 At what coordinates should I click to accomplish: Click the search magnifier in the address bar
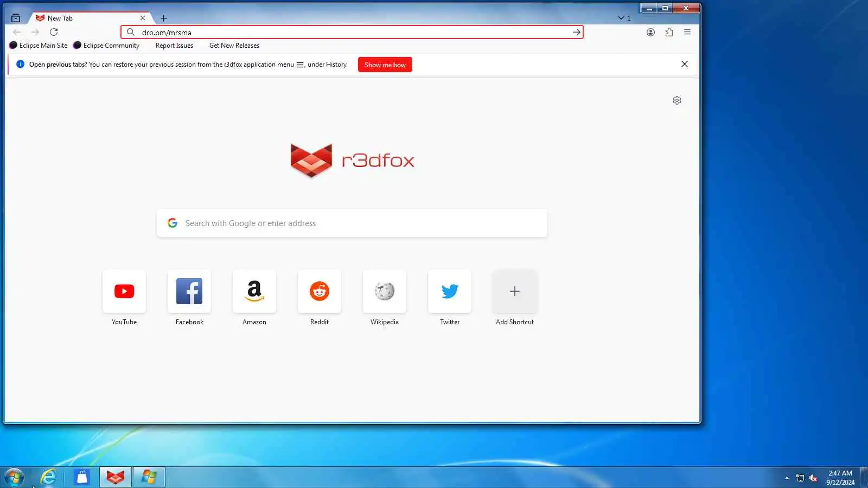[x=131, y=32]
